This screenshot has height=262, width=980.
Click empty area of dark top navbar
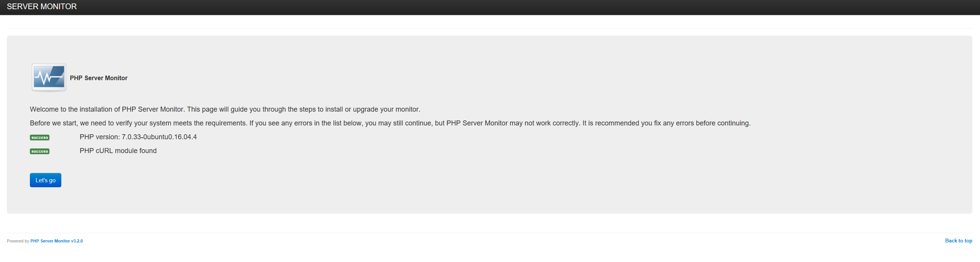pos(498,7)
